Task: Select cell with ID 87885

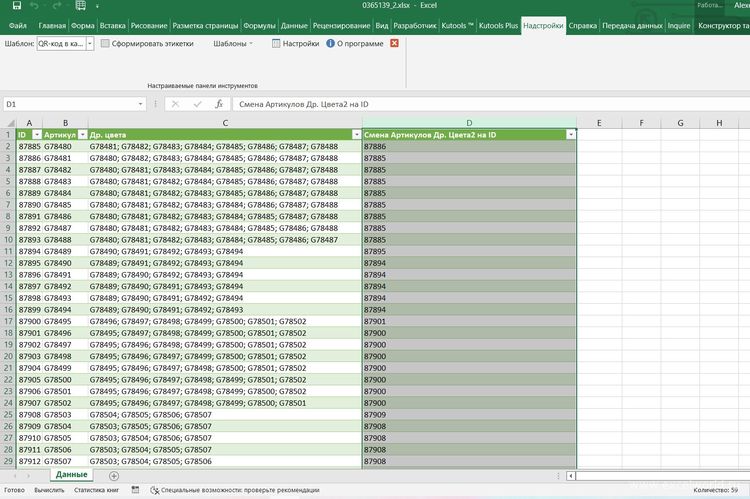Action: (30, 146)
